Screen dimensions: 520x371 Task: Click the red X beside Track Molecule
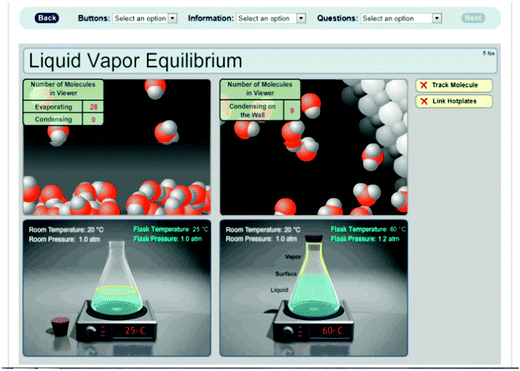pos(424,85)
